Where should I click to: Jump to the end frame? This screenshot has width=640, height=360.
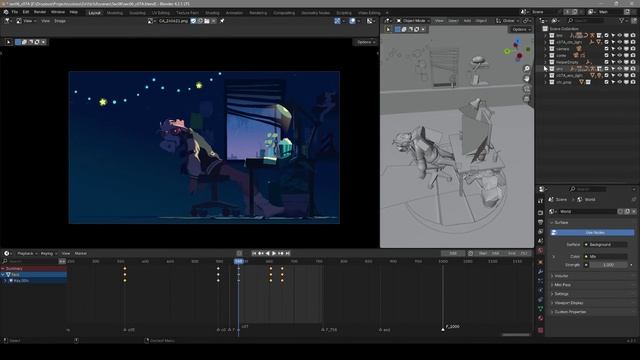[287, 253]
